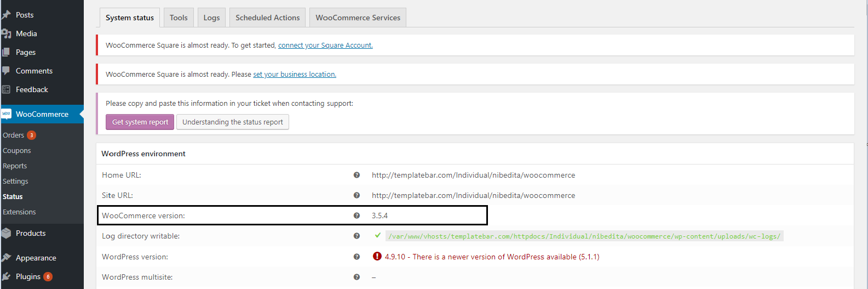Go to Extensions submenu
The width and height of the screenshot is (868, 289).
pos(19,212)
